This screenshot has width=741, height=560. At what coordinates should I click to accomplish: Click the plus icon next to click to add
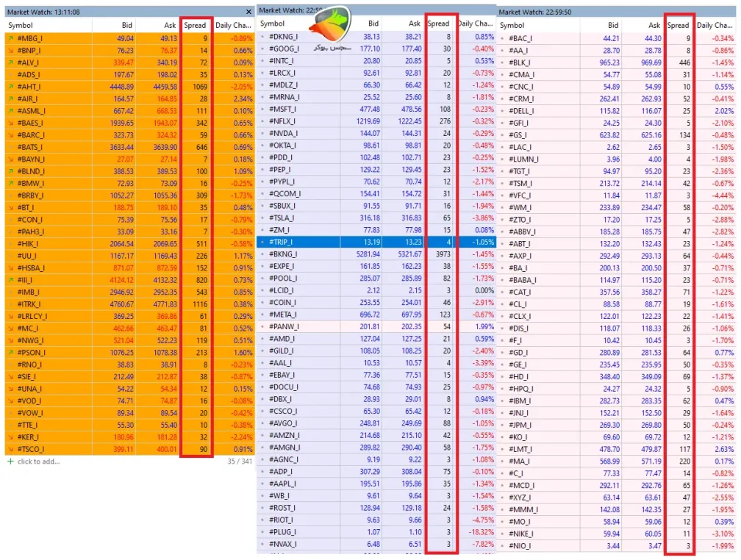click(10, 462)
